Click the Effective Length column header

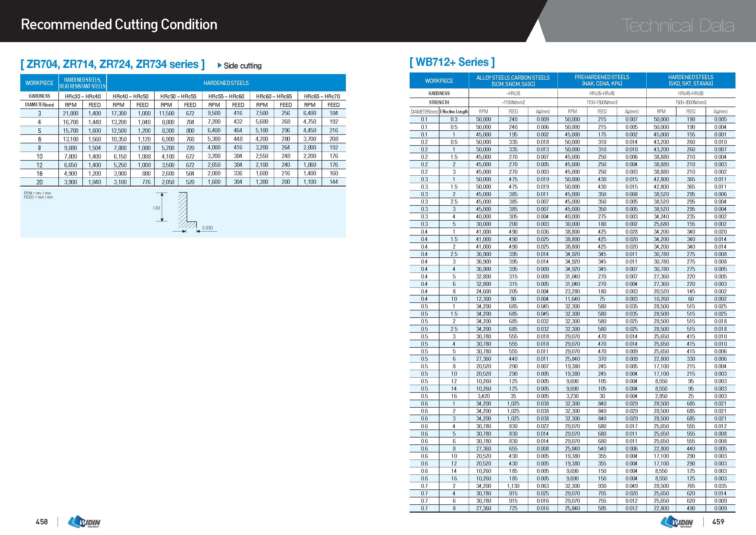click(454, 112)
